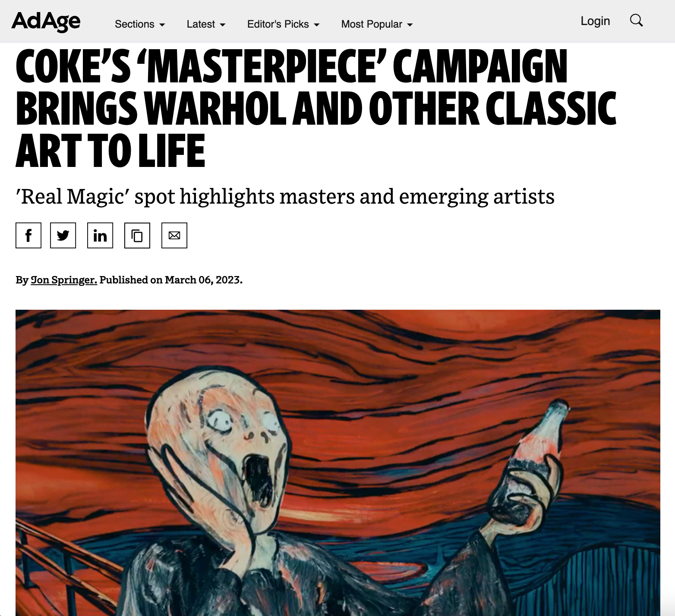Image resolution: width=675 pixels, height=616 pixels.
Task: Copy article link icon
Action: (137, 236)
